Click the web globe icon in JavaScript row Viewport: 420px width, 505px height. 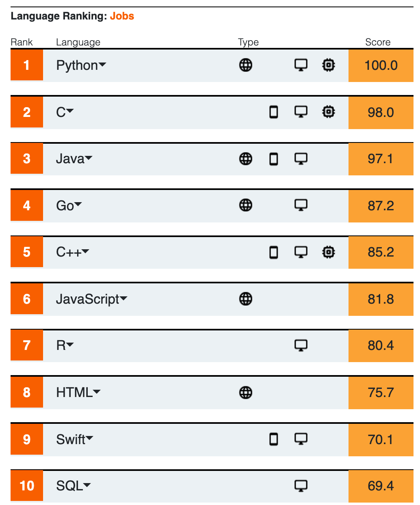pyautogui.click(x=246, y=299)
